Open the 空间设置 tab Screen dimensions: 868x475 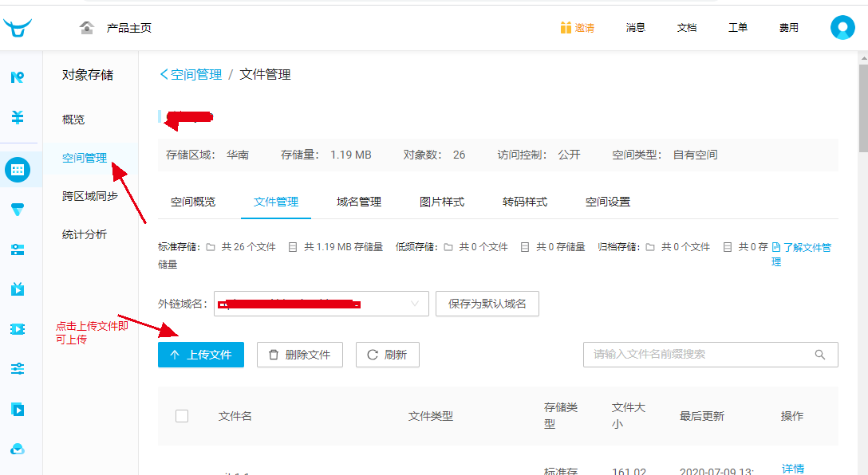pyautogui.click(x=608, y=202)
